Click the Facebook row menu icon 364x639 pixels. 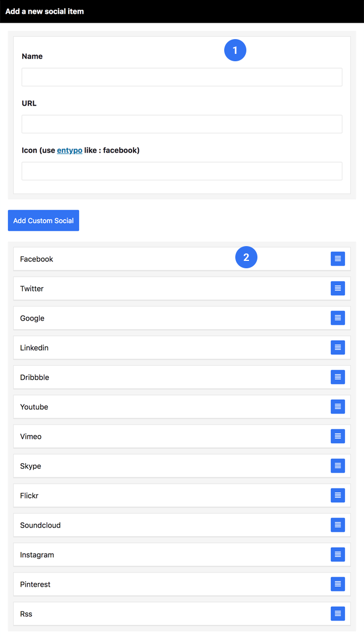click(338, 259)
